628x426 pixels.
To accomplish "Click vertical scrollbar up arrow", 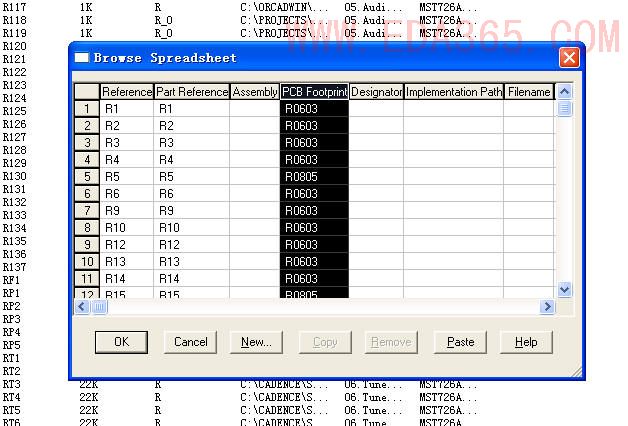I will (x=564, y=92).
